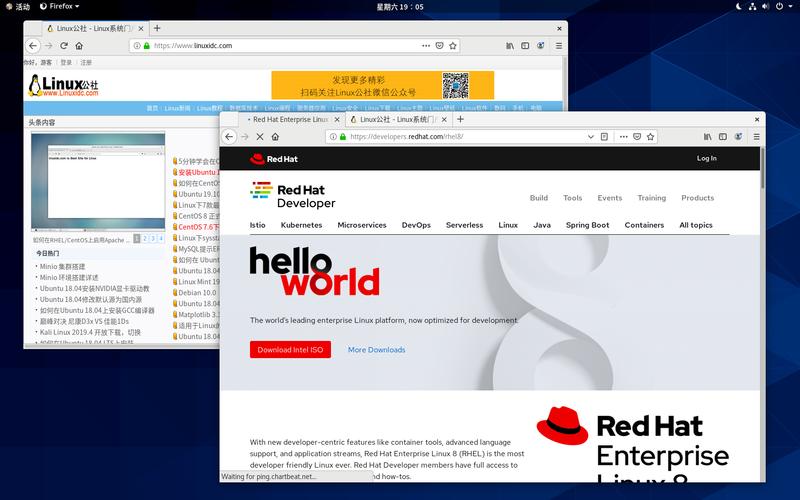The width and height of the screenshot is (800, 500).
Task: Toggle night light moon icon in top bar
Action: [x=739, y=6]
